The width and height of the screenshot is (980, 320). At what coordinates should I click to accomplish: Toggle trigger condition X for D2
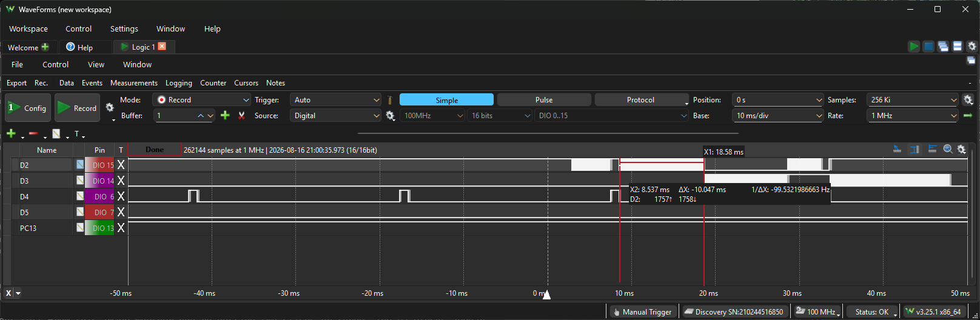coord(121,165)
